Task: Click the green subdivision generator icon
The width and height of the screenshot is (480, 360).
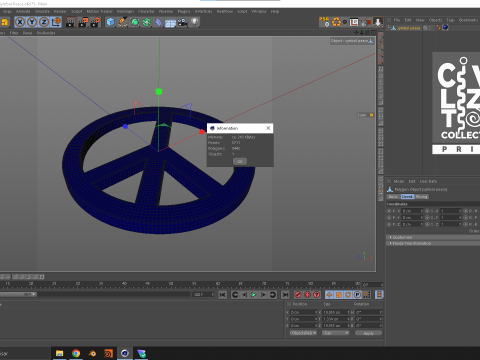Action: pos(135,22)
